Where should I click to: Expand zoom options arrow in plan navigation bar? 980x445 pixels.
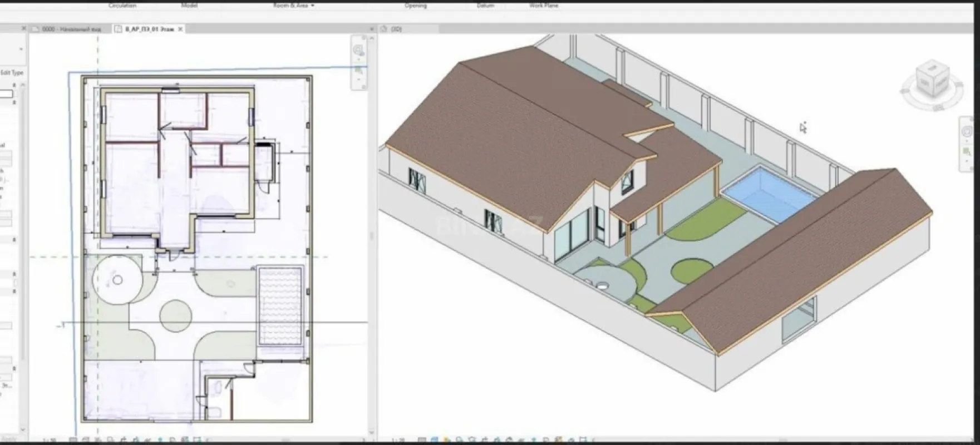tap(358, 79)
